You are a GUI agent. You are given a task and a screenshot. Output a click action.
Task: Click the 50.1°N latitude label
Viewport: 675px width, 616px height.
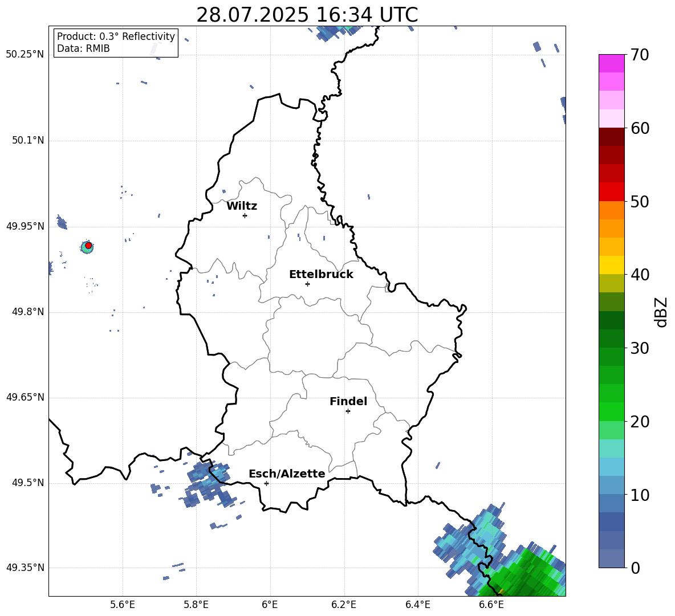28,141
